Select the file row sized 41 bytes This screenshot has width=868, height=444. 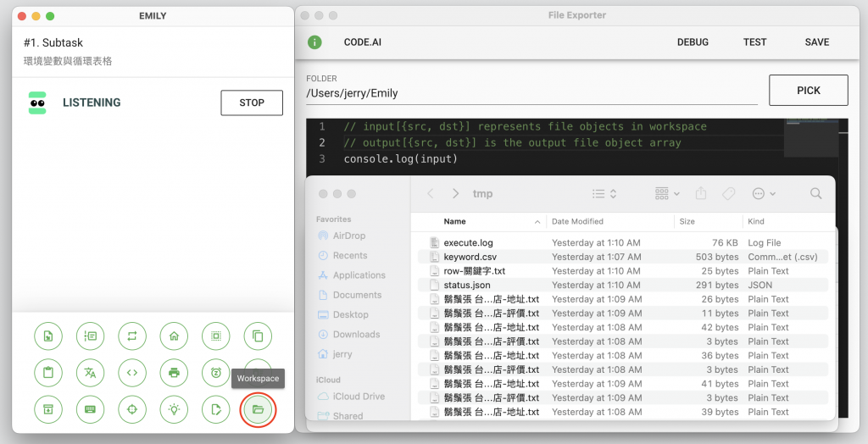623,384
